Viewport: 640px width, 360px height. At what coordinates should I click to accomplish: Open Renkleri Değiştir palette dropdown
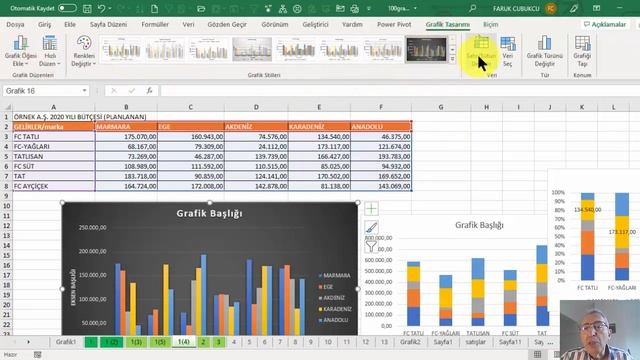[x=83, y=51]
